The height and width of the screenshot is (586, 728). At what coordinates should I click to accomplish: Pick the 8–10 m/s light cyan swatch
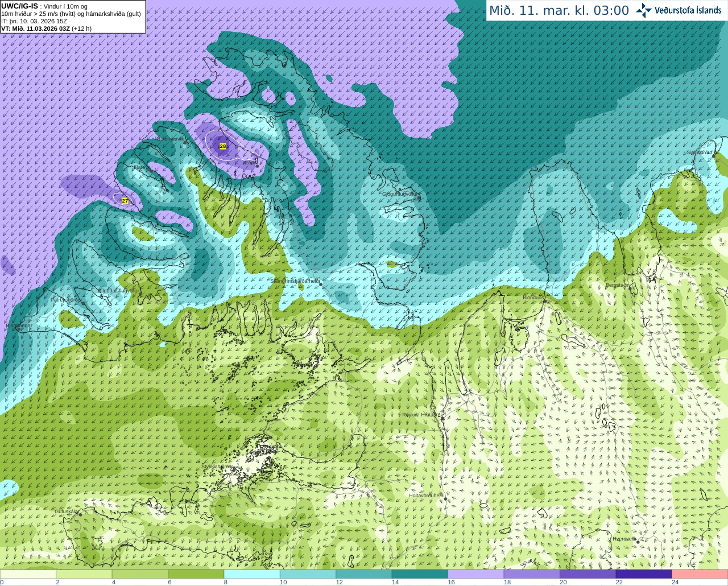point(252,574)
